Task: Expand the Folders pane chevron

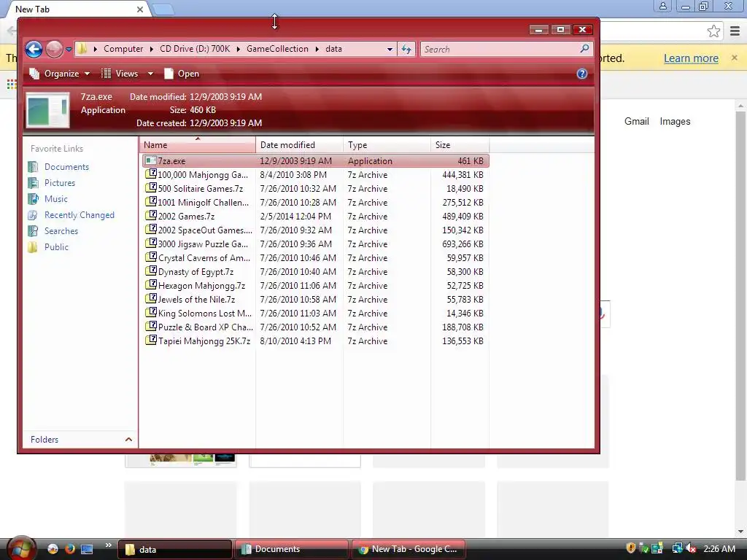Action: [128, 440]
